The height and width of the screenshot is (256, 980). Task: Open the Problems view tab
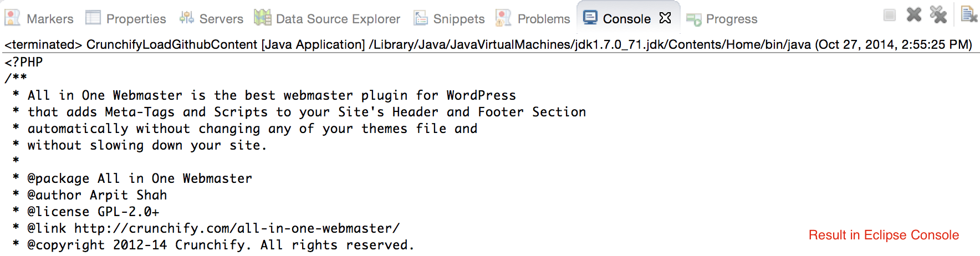pyautogui.click(x=533, y=19)
